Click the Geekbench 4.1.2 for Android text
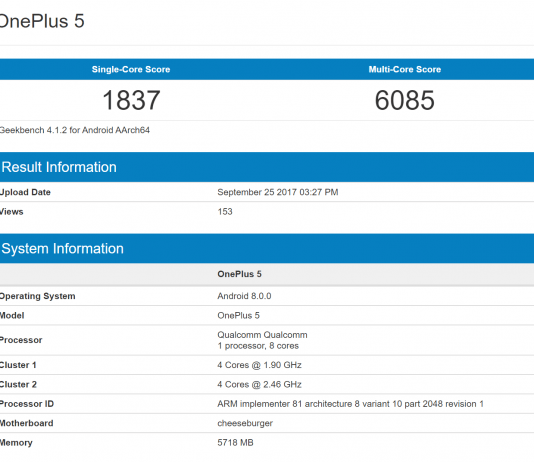This screenshot has width=534, height=462. pyautogui.click(x=75, y=130)
